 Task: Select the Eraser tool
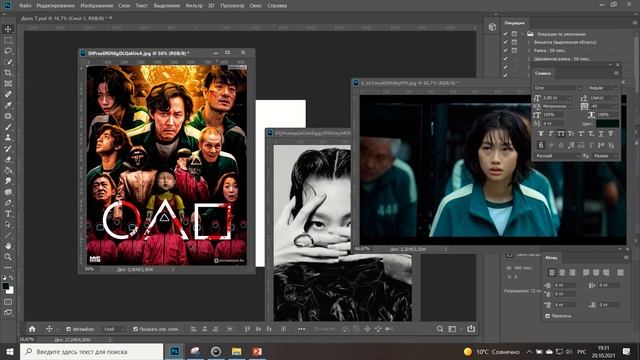[8, 159]
